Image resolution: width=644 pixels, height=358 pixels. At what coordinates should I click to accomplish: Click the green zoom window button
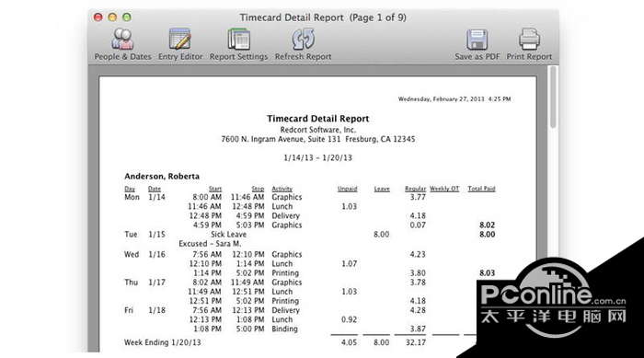pos(127,17)
